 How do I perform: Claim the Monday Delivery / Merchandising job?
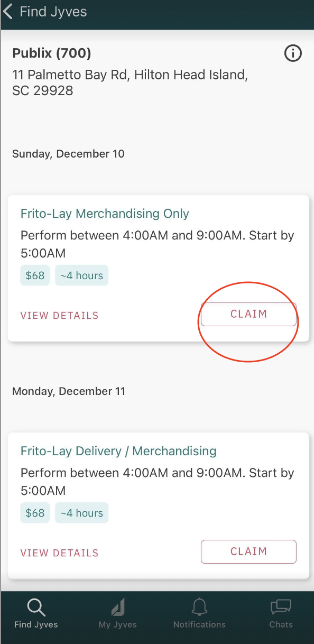coord(248,551)
